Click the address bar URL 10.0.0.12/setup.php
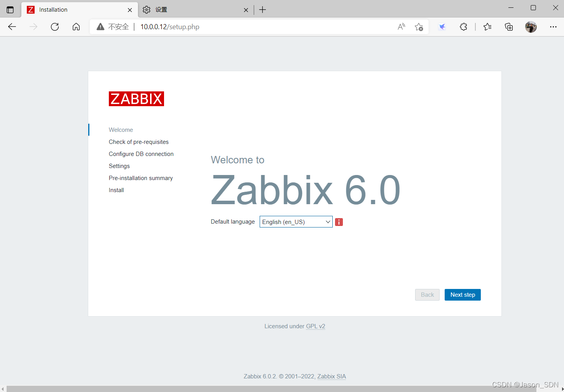564x392 pixels. coord(170,27)
